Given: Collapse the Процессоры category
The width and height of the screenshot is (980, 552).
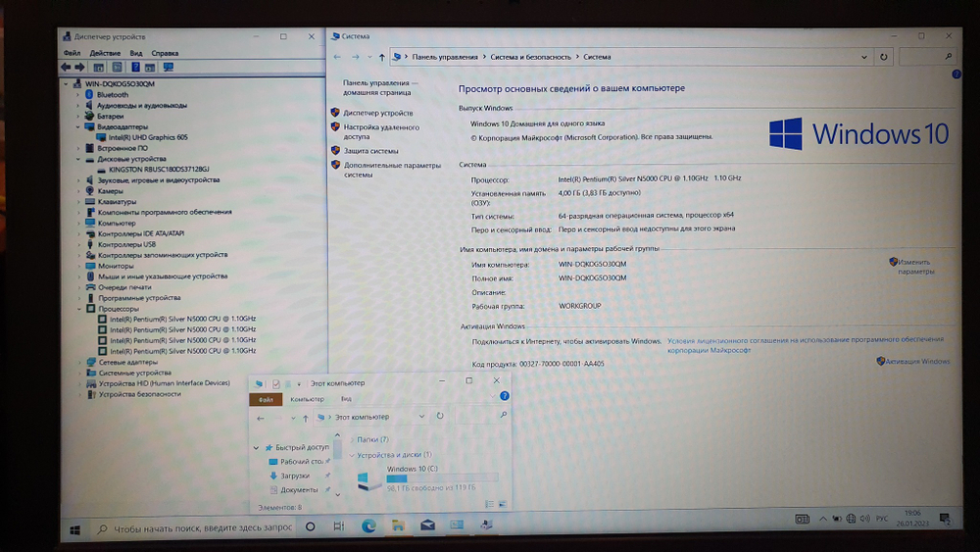Looking at the screenshot, I should click(x=78, y=308).
